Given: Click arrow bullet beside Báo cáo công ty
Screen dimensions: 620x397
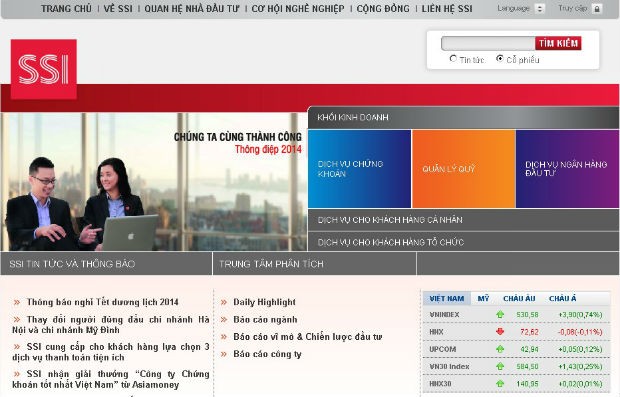Looking at the screenshot, I should [x=224, y=354].
